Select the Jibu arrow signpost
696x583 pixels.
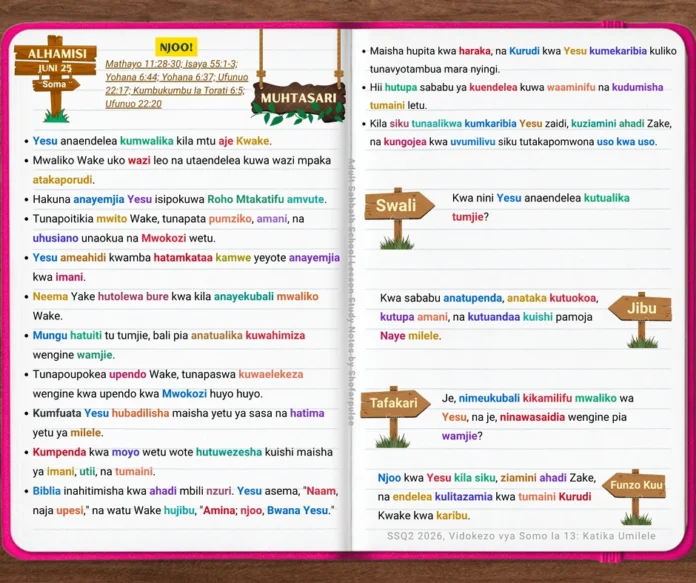(641, 319)
